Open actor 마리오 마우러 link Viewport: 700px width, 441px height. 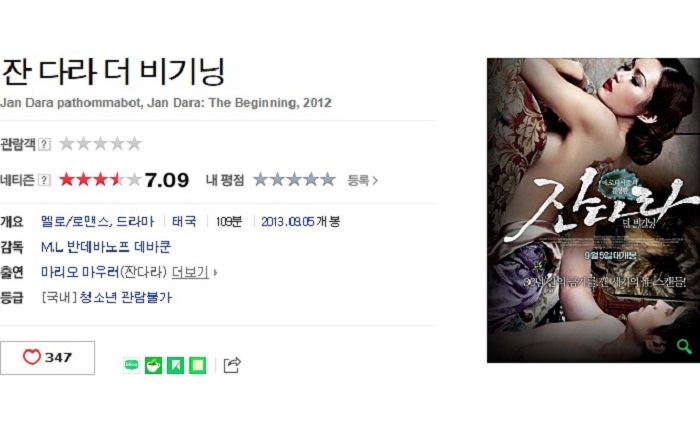(80, 272)
